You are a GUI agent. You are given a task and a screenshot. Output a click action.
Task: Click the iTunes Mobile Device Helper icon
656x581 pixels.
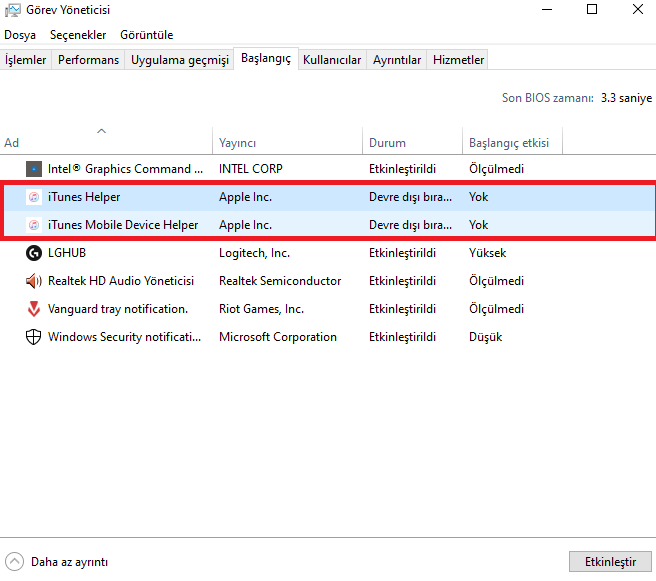point(33,225)
